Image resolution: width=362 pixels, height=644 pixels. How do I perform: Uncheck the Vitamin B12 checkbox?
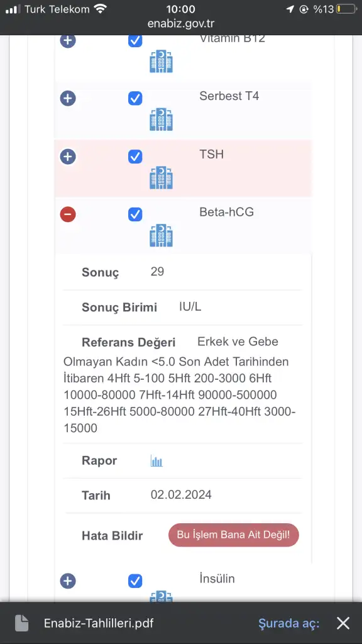(135, 40)
